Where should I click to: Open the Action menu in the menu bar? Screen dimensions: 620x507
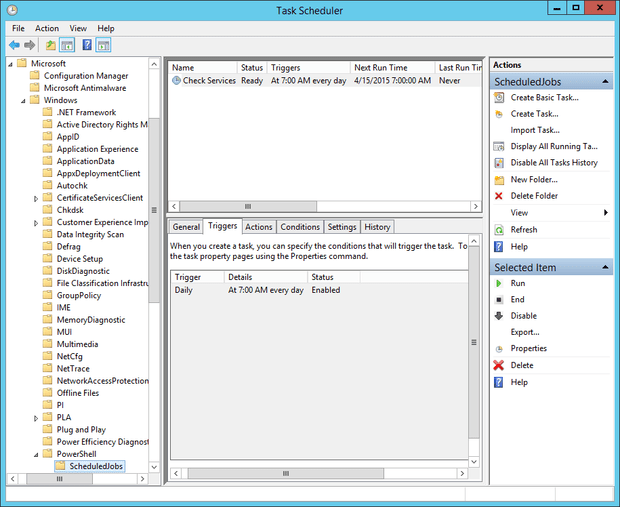47,28
